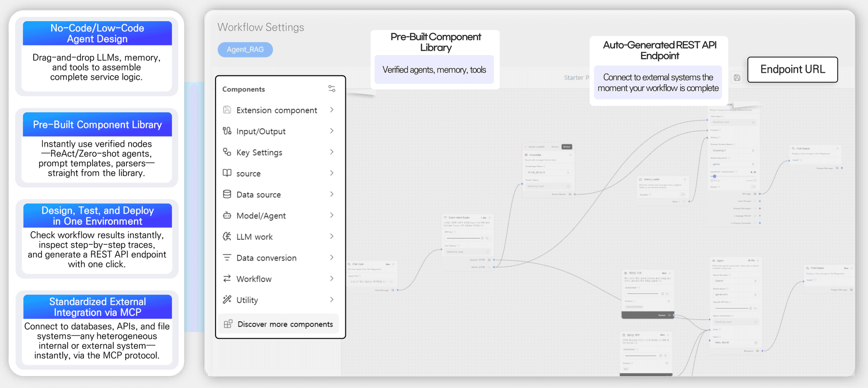Click the Data source database icon

[227, 194]
